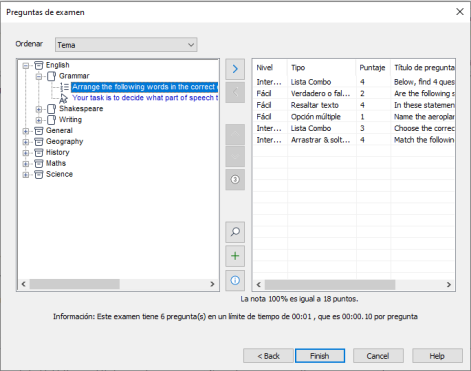Click the English subject archive icon

[39, 65]
